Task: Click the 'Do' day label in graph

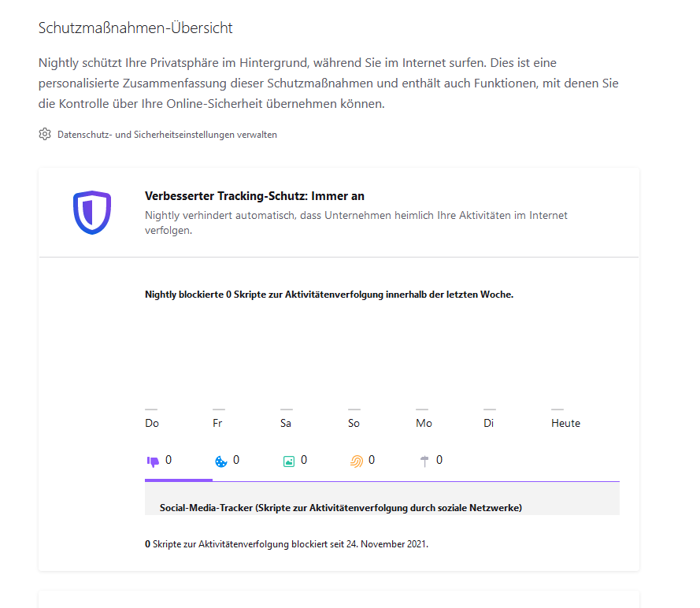Action: (x=152, y=423)
